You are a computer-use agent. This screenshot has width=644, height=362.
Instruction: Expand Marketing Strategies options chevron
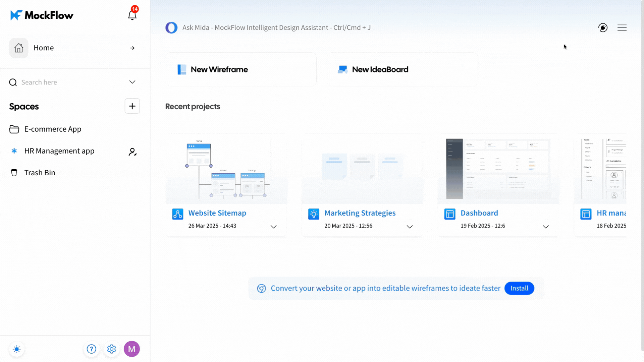pos(410,227)
